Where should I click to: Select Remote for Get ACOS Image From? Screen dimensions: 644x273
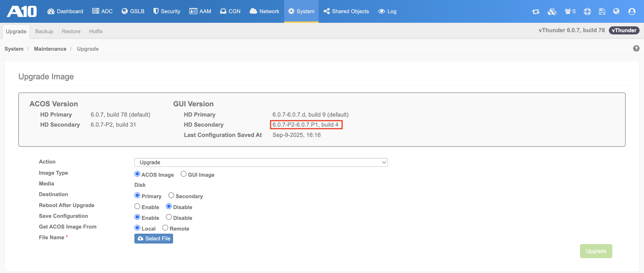coord(165,228)
